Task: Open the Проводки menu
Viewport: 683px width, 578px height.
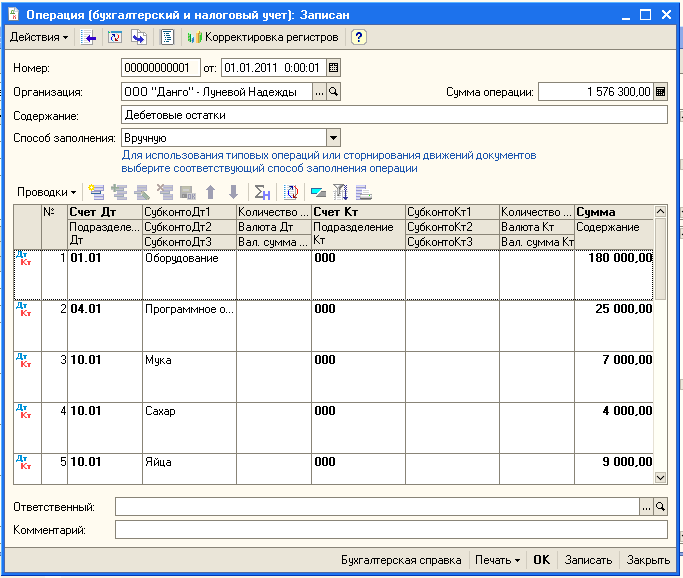Action: click(x=47, y=192)
